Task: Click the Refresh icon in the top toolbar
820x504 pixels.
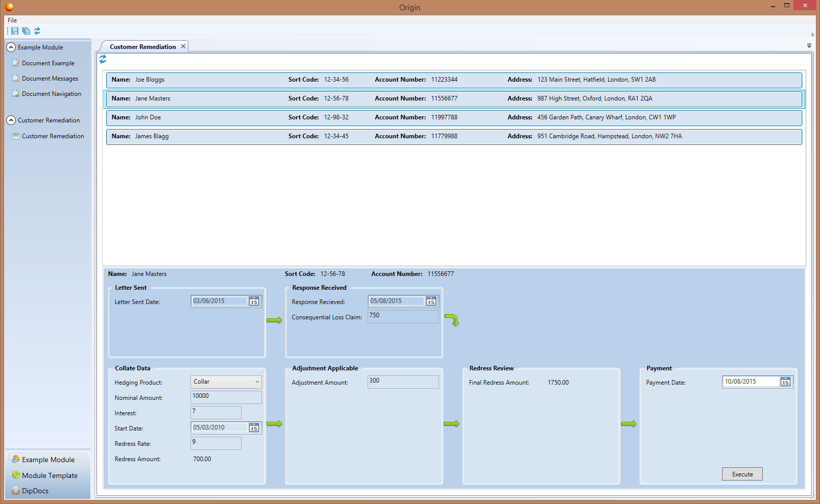Action: pos(37,31)
